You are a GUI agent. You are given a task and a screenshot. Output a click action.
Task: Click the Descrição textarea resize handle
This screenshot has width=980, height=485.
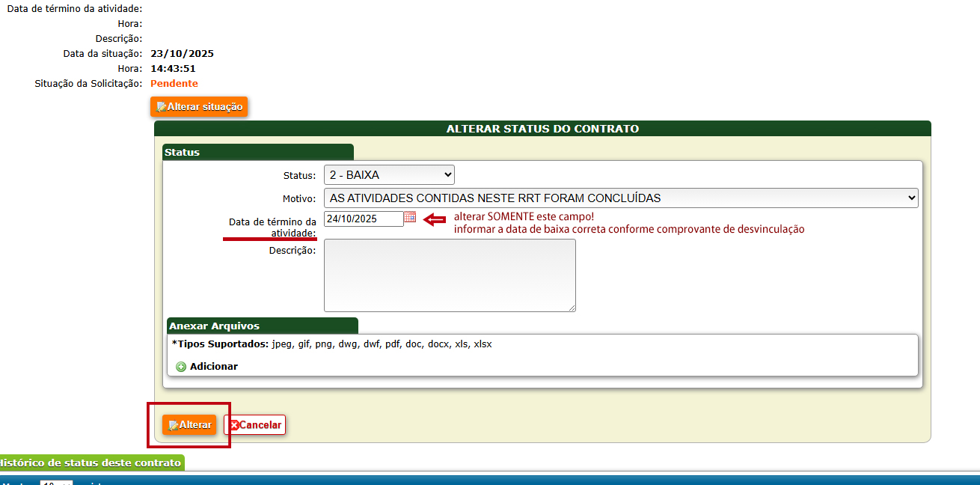[572, 308]
